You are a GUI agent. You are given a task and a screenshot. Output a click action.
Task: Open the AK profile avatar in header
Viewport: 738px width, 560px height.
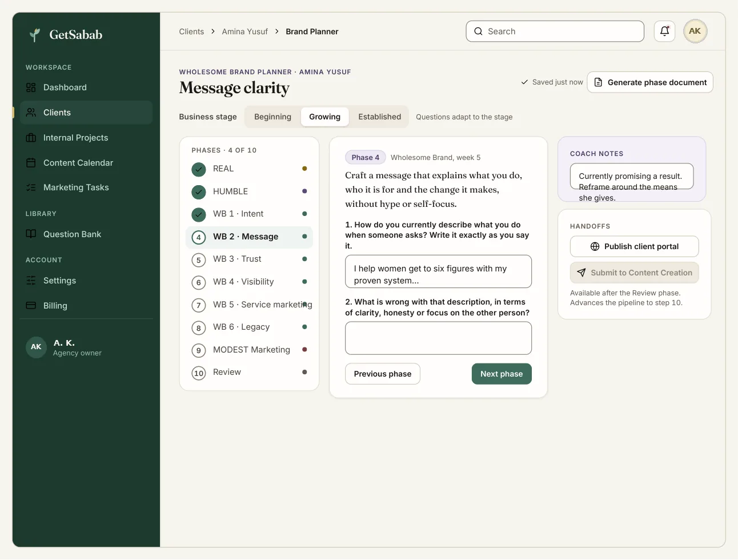[x=695, y=31]
